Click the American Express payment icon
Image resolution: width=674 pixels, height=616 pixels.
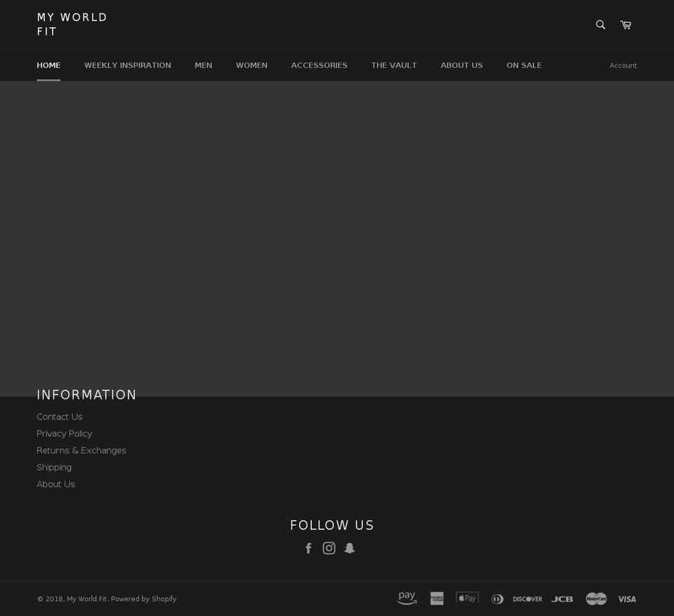click(x=437, y=598)
